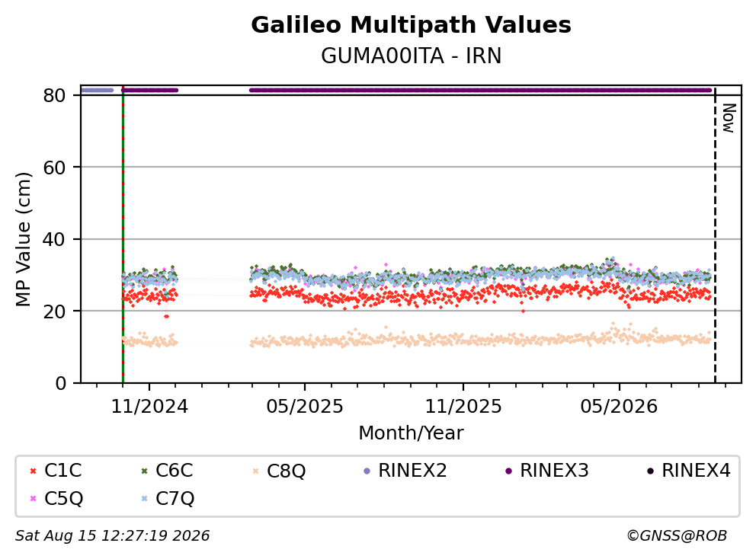
Task: Click the 05/2026 x-axis tick label
Action: 619,407
